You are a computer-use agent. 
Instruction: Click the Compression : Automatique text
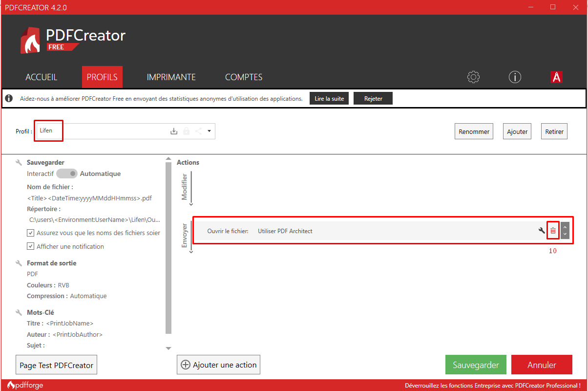67,296
